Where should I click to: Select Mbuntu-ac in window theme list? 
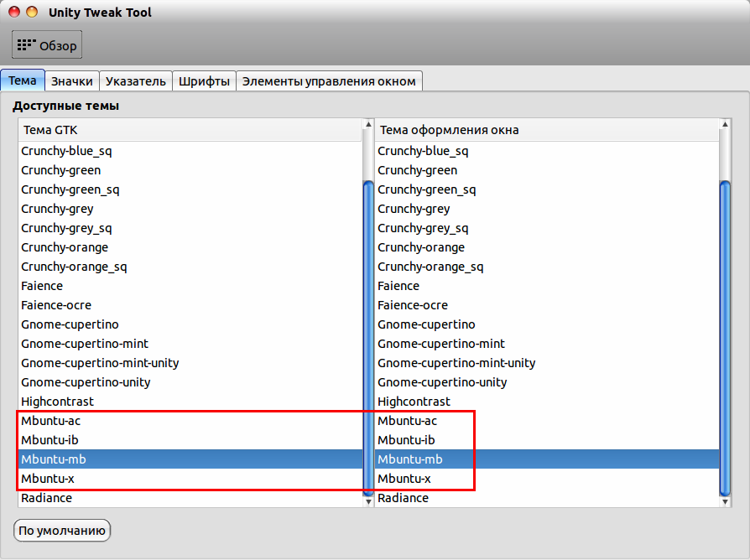click(547, 421)
